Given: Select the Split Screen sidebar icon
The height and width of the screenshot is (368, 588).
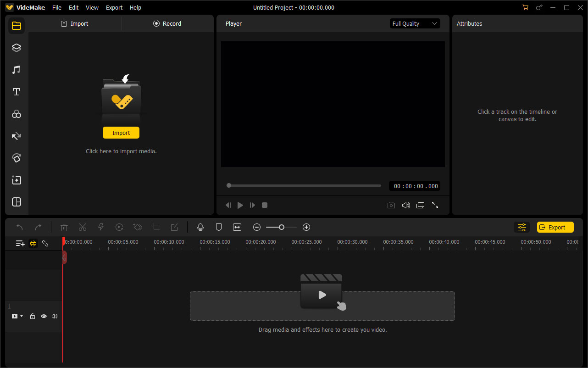Looking at the screenshot, I should 17,202.
